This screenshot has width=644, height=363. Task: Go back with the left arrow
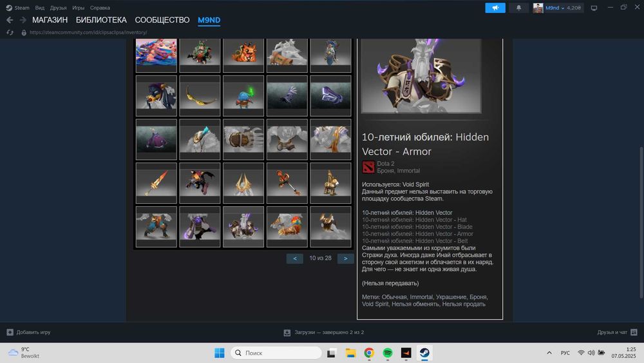(x=10, y=20)
